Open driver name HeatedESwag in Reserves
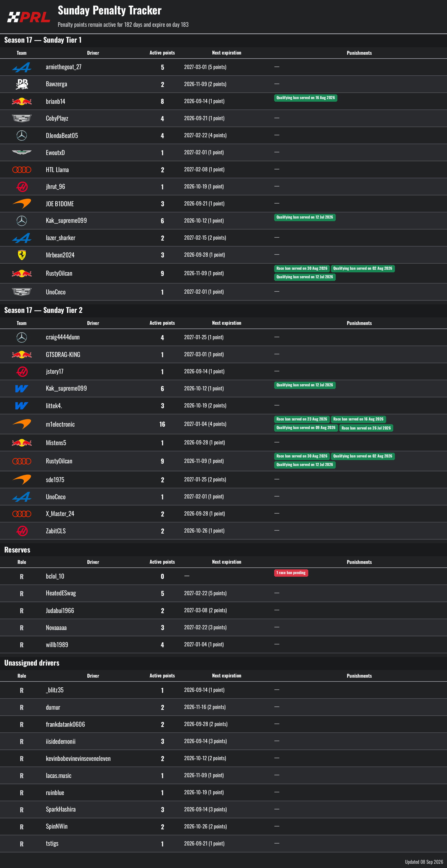The image size is (447, 868). coord(61,593)
